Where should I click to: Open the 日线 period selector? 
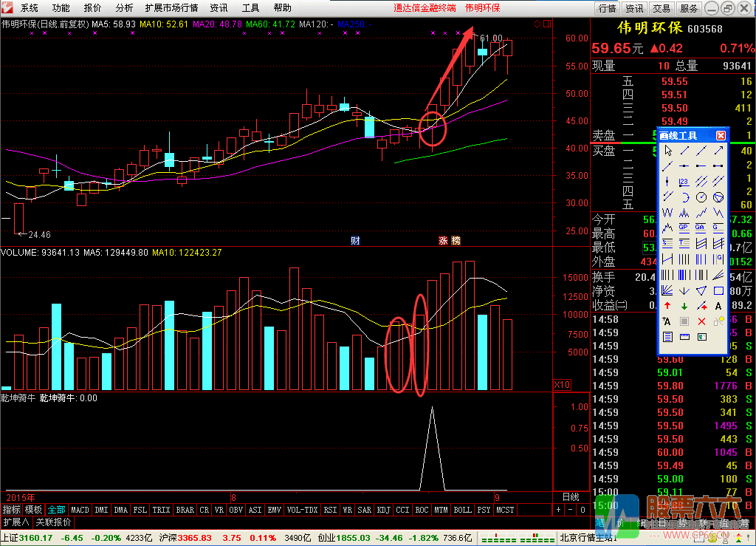[x=571, y=497]
